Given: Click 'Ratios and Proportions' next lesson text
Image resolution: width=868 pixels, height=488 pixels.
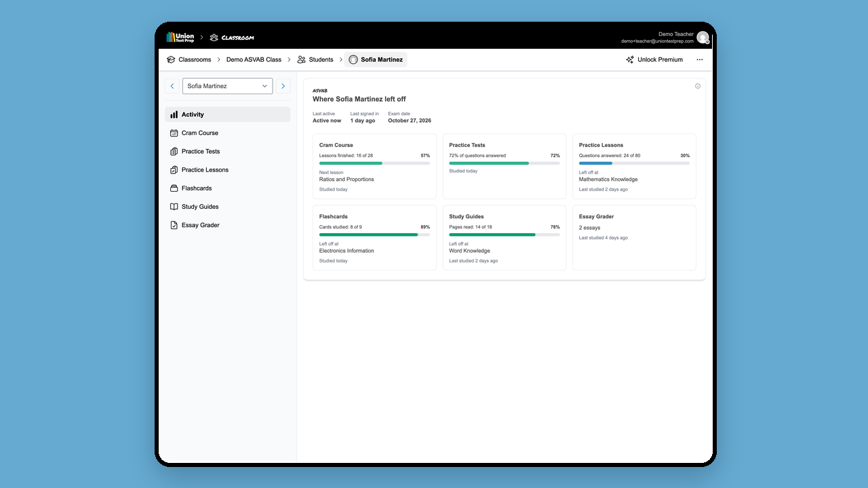Looking at the screenshot, I should pos(347,180).
